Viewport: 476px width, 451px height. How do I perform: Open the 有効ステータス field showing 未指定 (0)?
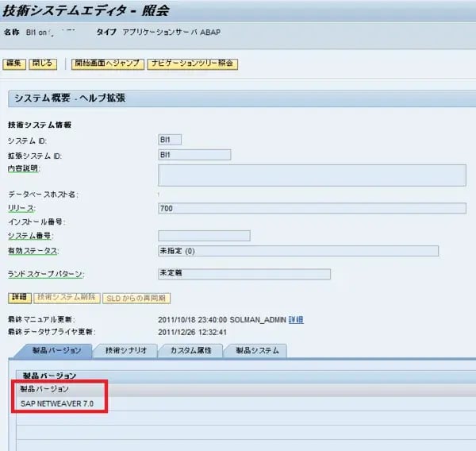(x=298, y=251)
